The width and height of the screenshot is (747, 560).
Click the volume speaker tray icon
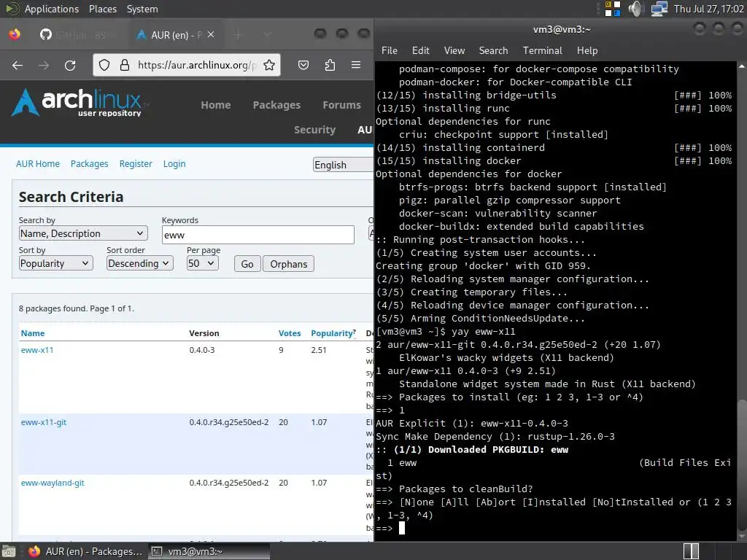pyautogui.click(x=635, y=9)
